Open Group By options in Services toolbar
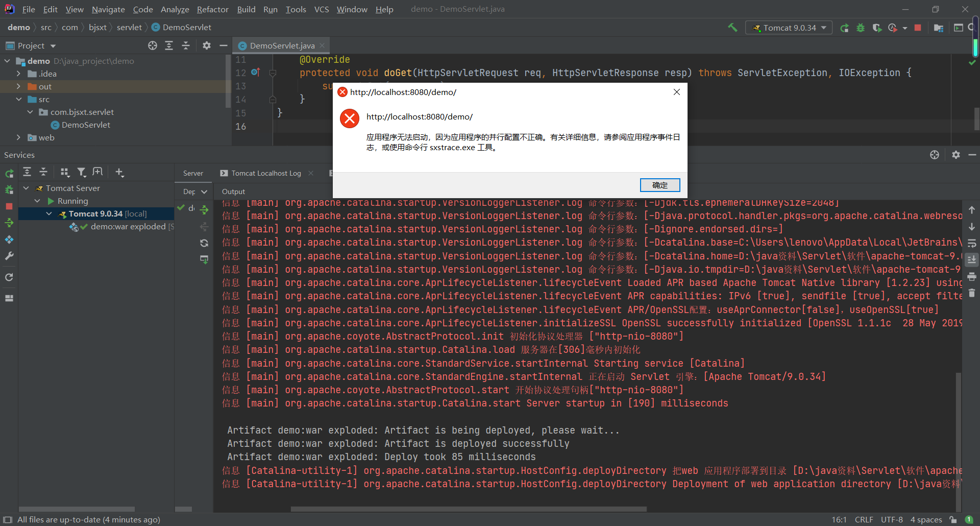The height and width of the screenshot is (526, 980). point(65,172)
